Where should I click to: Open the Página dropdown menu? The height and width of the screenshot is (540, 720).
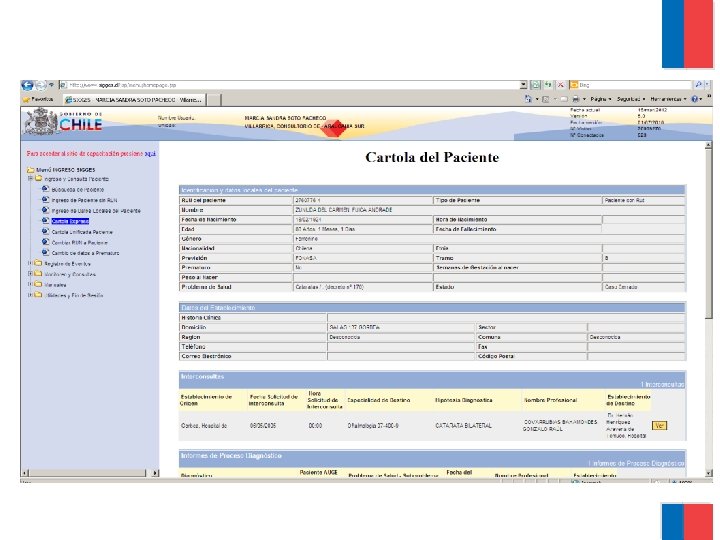click(x=601, y=99)
